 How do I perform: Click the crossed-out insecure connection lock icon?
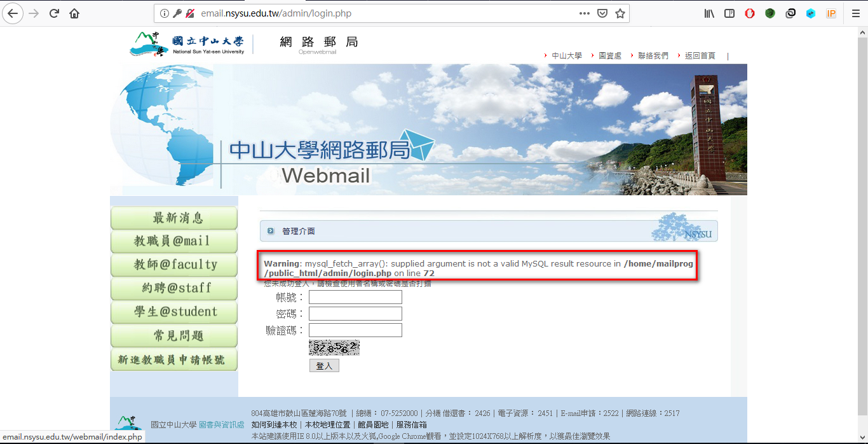click(189, 13)
